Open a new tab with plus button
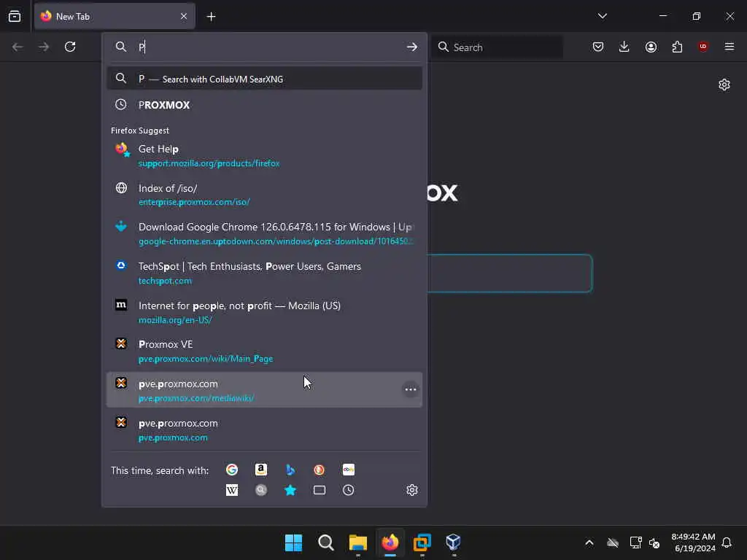This screenshot has width=747, height=560. click(211, 17)
